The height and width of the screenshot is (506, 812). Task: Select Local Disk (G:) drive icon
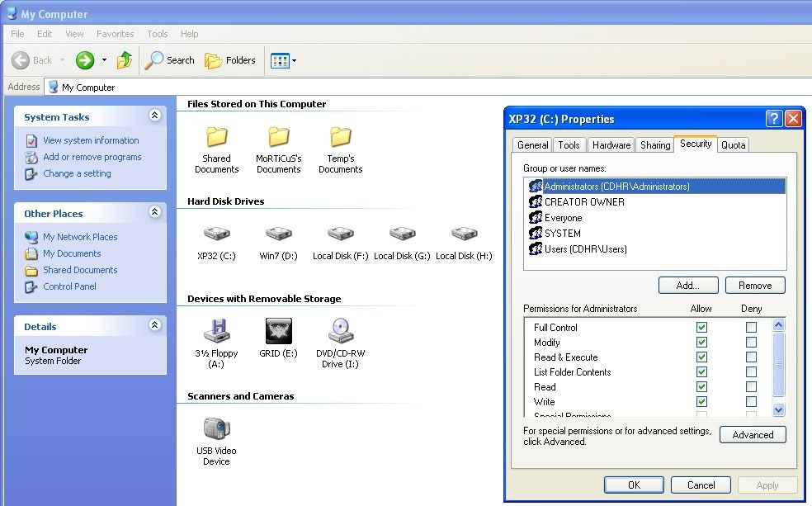[403, 234]
